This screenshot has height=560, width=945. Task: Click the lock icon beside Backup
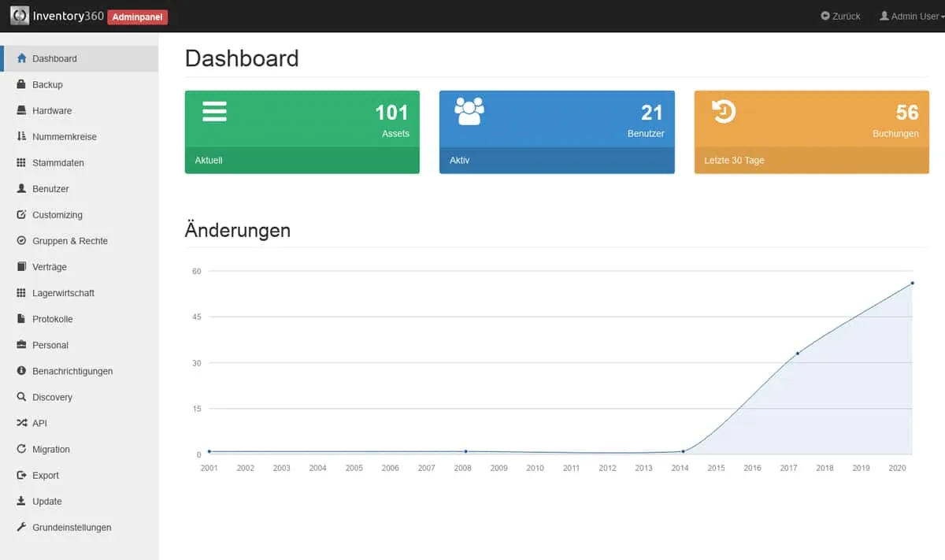point(21,84)
